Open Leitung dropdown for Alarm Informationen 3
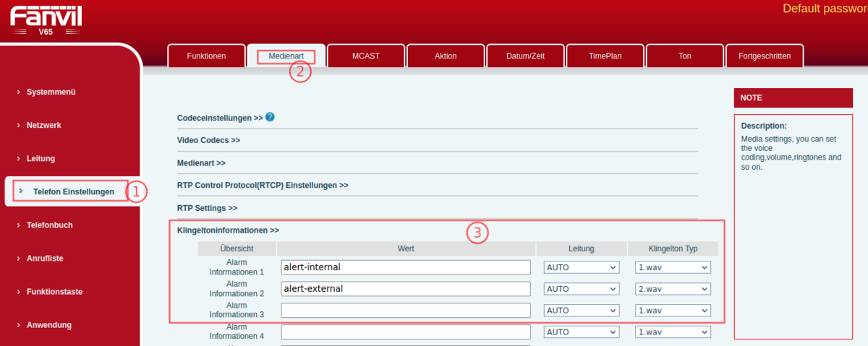 581,311
